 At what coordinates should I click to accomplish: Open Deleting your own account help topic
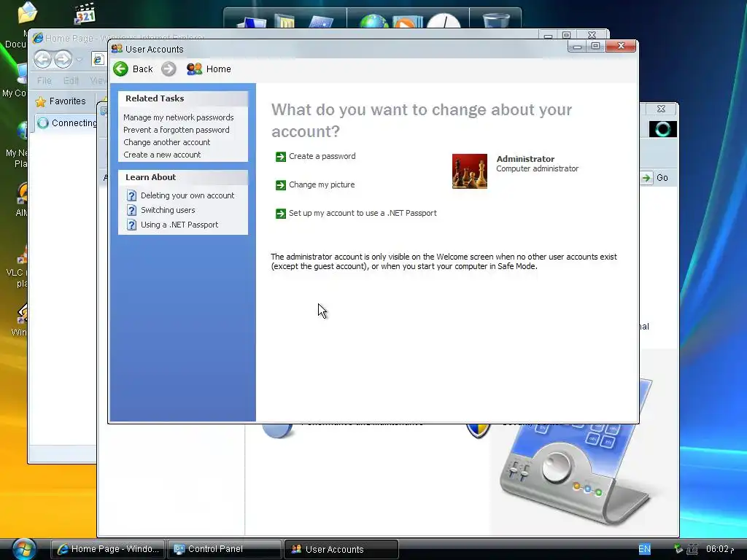coord(187,195)
